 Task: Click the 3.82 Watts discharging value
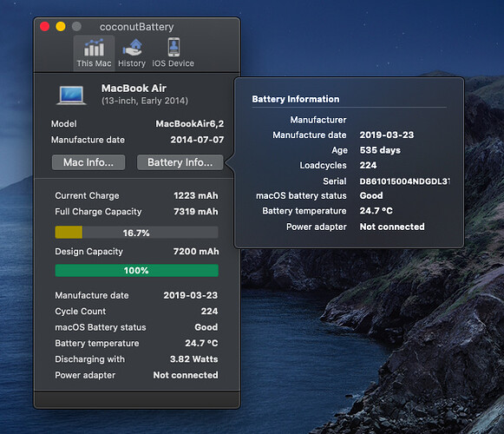(x=193, y=359)
